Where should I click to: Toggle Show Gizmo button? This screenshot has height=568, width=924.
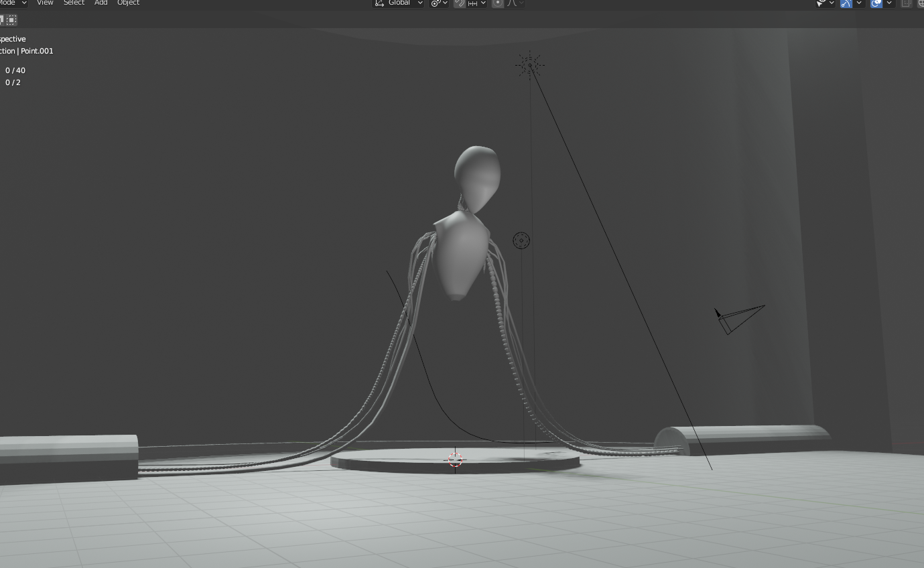point(846,3)
